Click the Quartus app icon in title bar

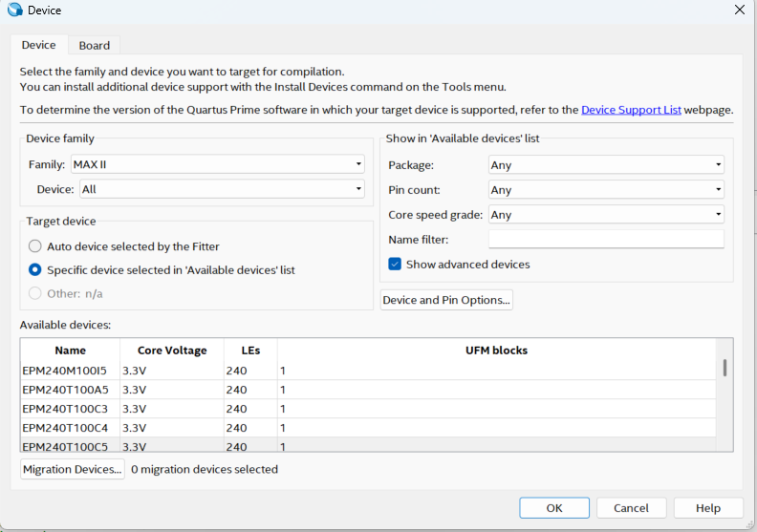point(14,11)
